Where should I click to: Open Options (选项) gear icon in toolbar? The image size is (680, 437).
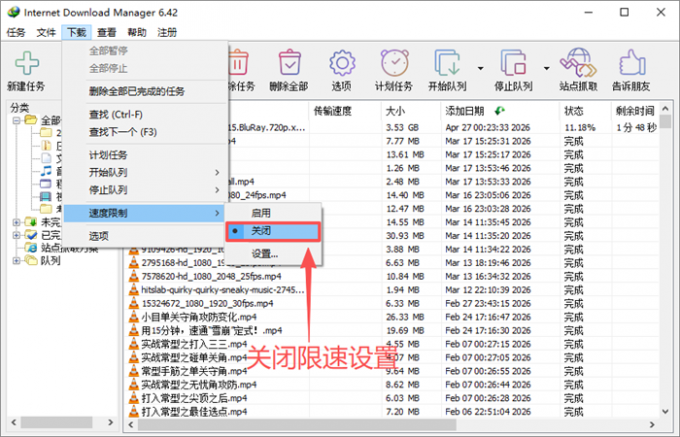(342, 63)
